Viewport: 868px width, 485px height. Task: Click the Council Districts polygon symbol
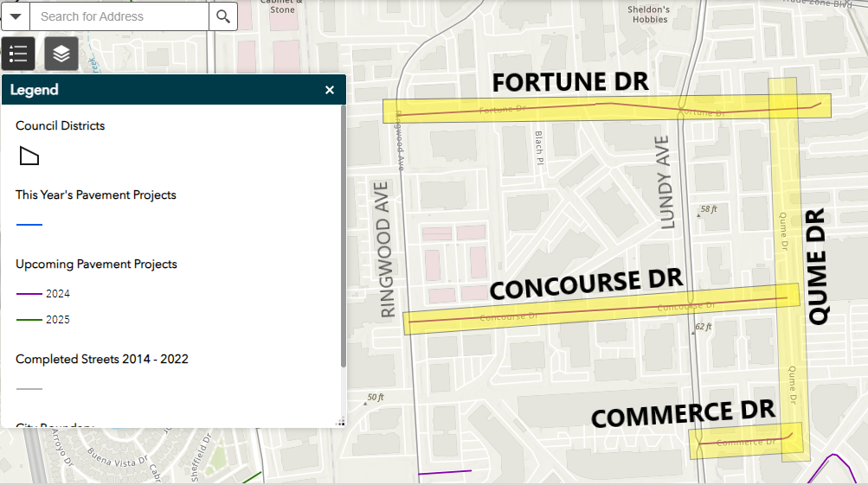pyautogui.click(x=29, y=156)
